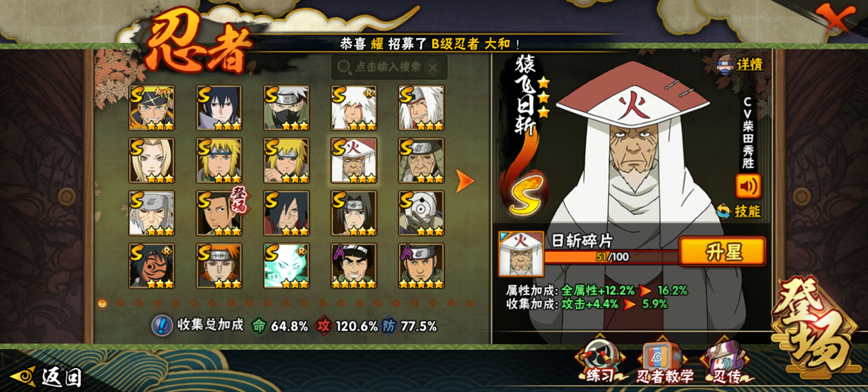The image size is (868, 392).
Task: Select Tsunade blonde ninja portrait
Action: tap(152, 160)
